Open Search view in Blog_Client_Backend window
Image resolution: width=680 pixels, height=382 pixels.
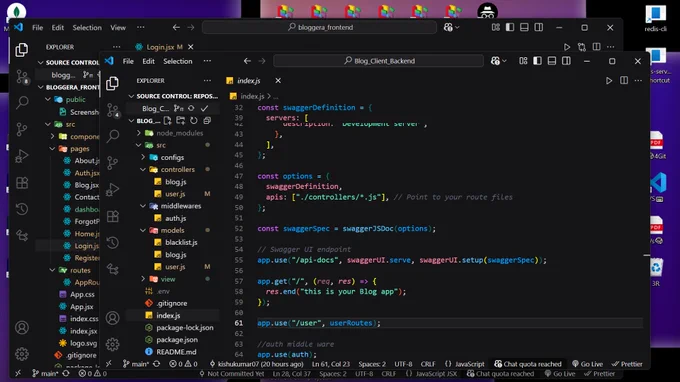tap(113, 136)
